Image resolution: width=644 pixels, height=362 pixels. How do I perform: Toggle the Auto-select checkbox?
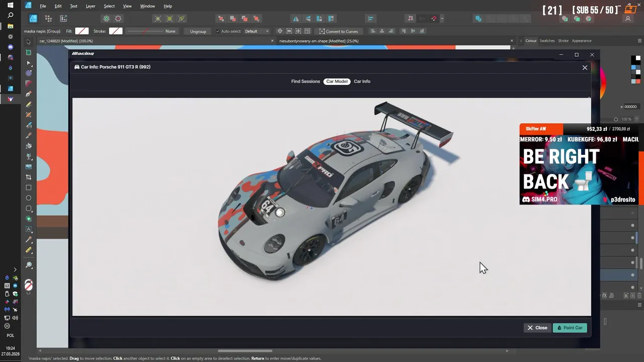tap(217, 31)
